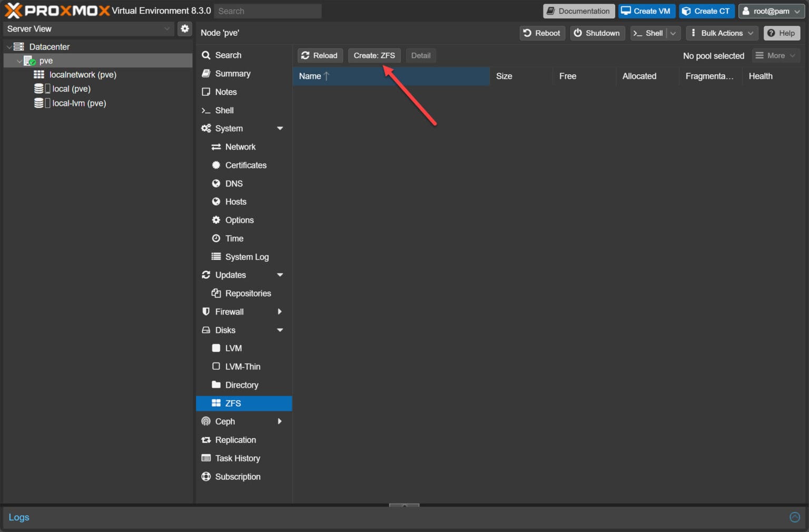View node Certificates
This screenshot has height=532, width=809.
(x=245, y=165)
